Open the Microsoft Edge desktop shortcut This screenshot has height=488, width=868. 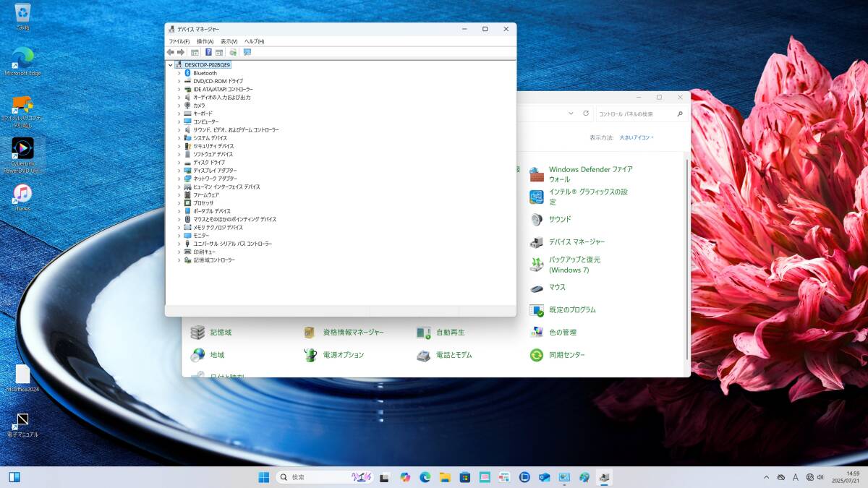23,61
